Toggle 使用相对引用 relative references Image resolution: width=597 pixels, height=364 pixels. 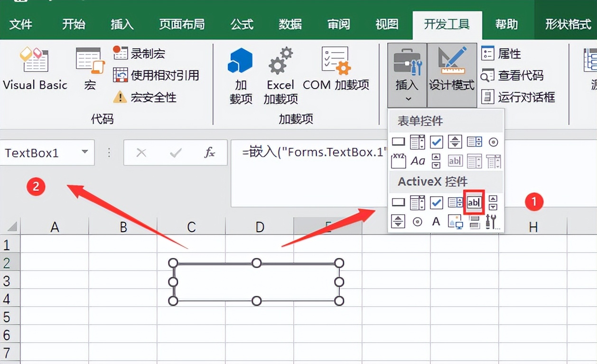(156, 75)
